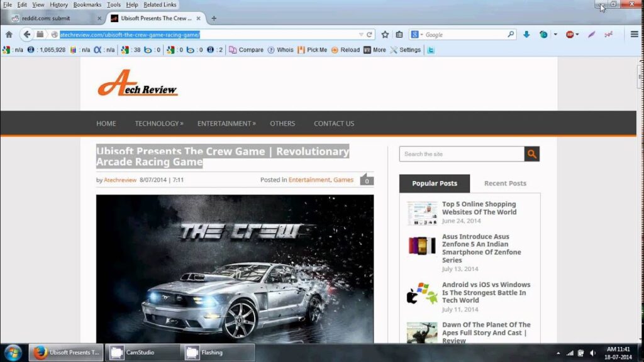
Task: Click in the Google search box
Action: click(465, 35)
